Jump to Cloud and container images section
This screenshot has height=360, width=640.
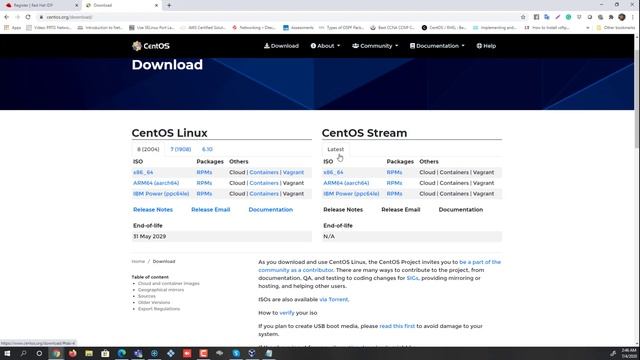point(169,283)
